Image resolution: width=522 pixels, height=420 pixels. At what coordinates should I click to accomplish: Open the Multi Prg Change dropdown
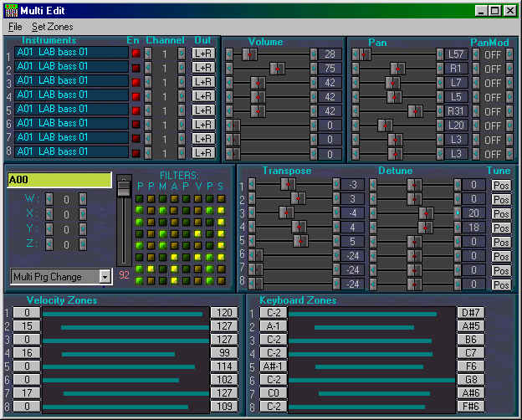click(105, 276)
